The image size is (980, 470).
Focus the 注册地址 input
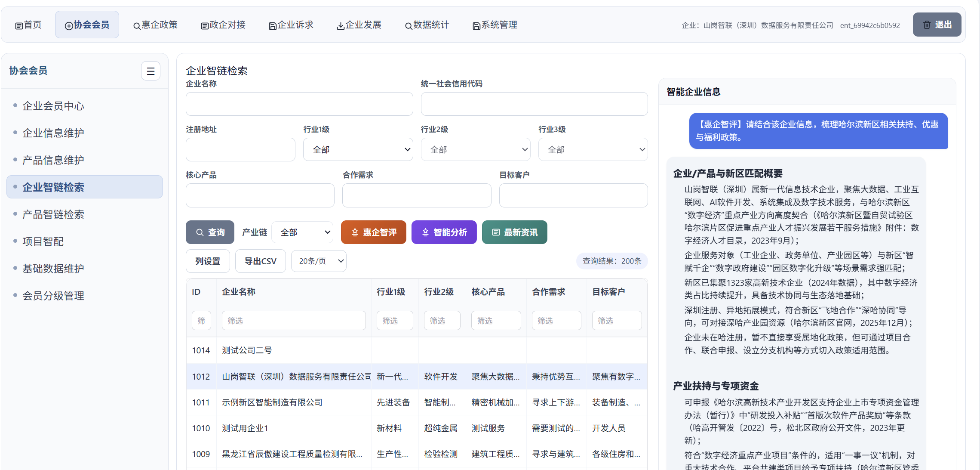[x=240, y=149]
